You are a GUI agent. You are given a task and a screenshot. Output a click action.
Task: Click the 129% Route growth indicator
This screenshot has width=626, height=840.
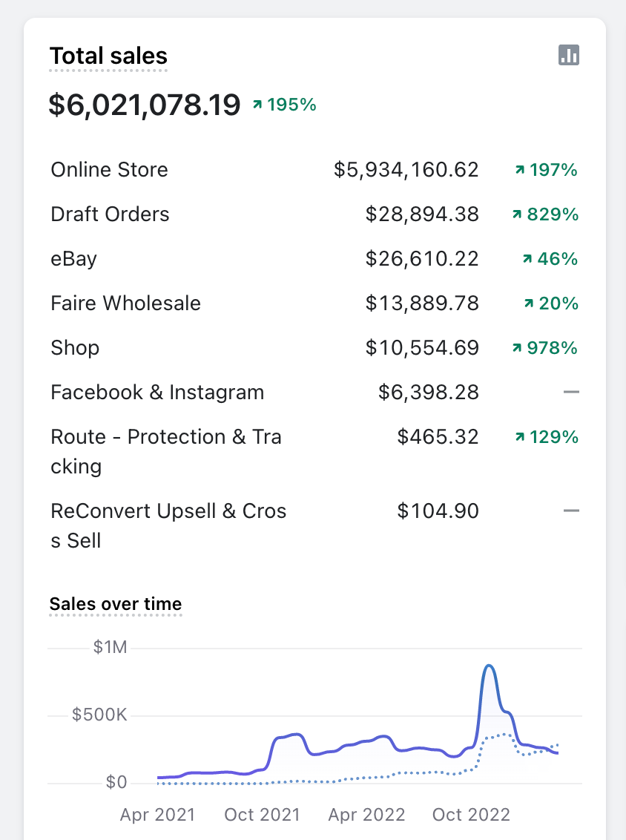point(547,437)
